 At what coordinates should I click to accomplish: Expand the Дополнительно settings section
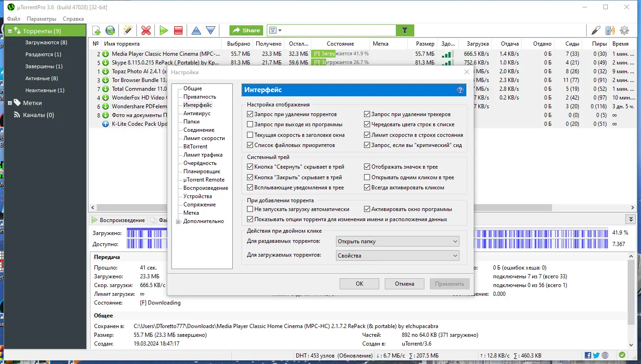click(x=178, y=221)
